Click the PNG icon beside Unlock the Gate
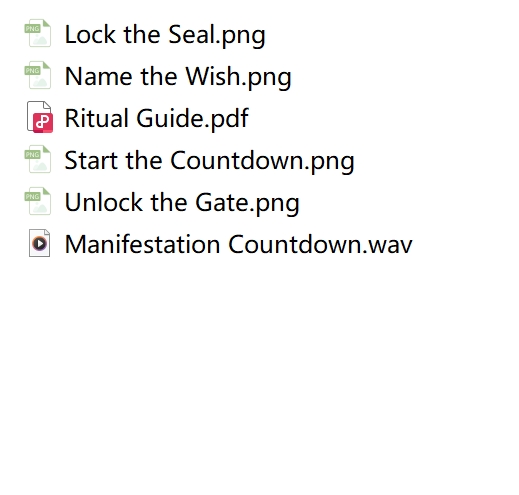Screen dimensions: 519x495 38,201
